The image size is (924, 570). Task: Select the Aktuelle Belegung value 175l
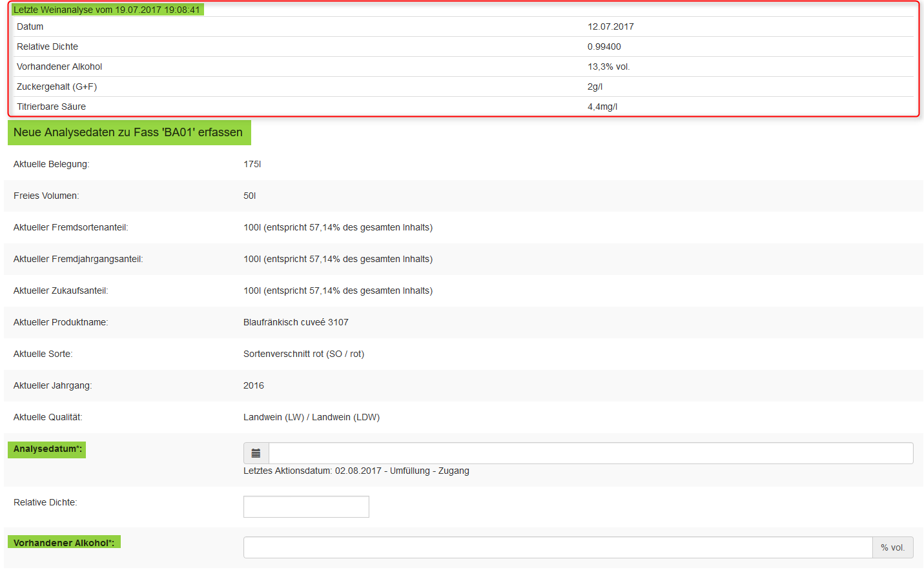coord(252,164)
